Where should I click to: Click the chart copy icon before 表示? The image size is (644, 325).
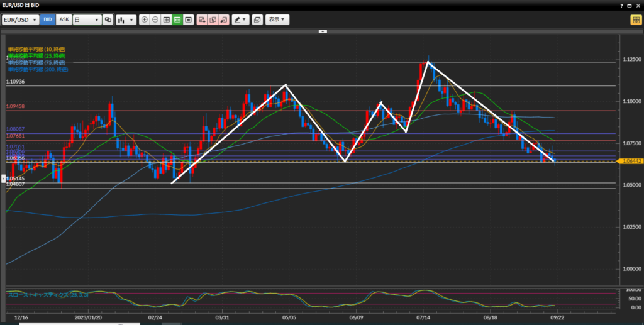[x=257, y=19]
